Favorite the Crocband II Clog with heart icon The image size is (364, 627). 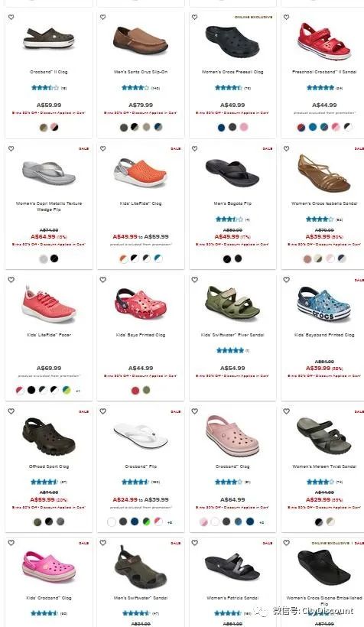pyautogui.click(x=11, y=17)
